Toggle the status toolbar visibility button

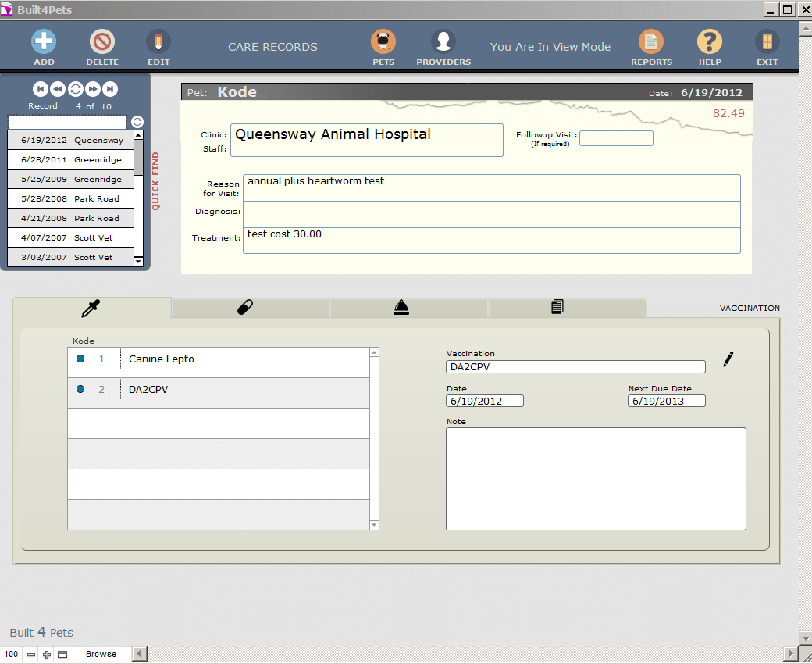[x=62, y=654]
